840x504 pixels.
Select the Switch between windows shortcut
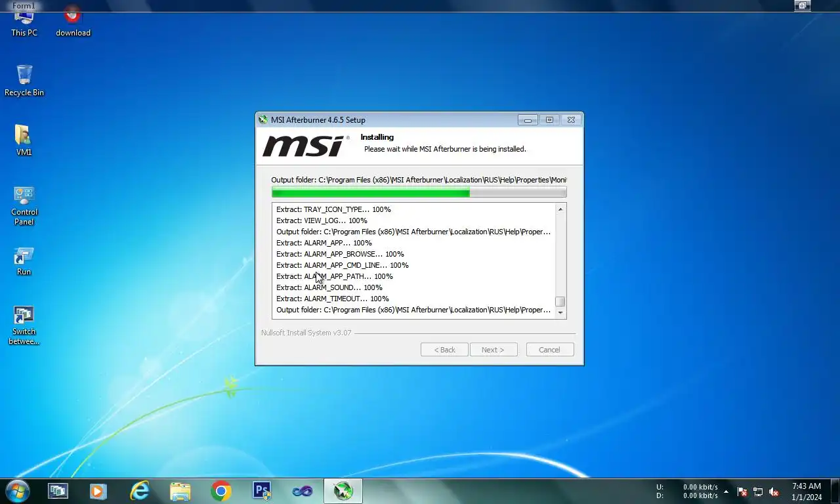(x=24, y=325)
